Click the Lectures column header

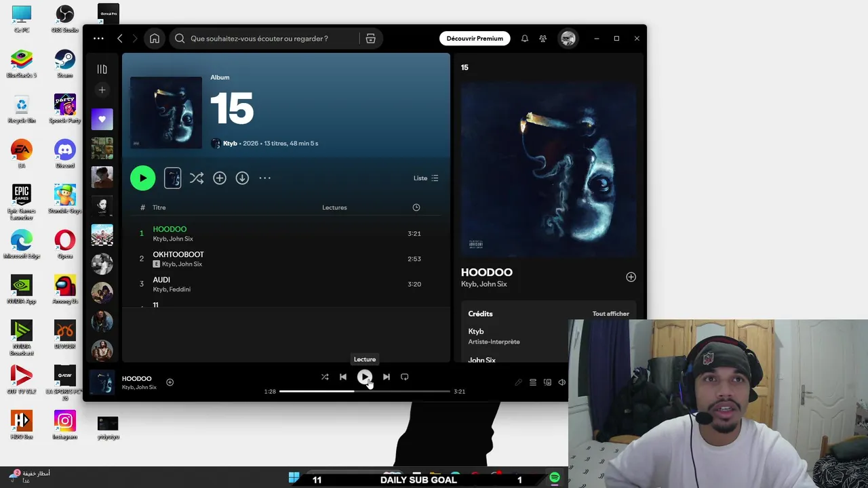tap(334, 207)
